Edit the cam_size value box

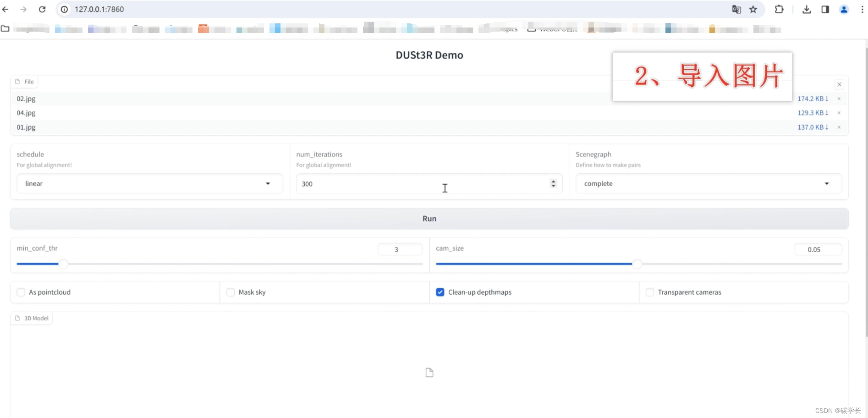[818, 249]
